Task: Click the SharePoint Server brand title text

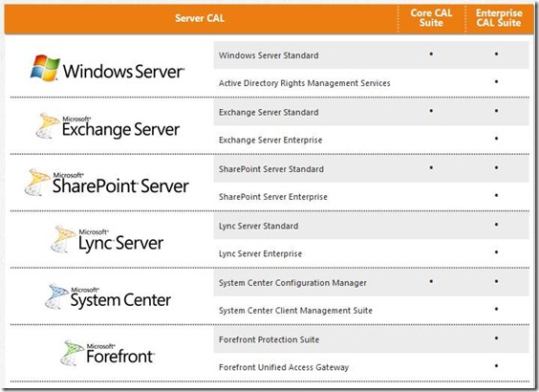Action: (120, 186)
